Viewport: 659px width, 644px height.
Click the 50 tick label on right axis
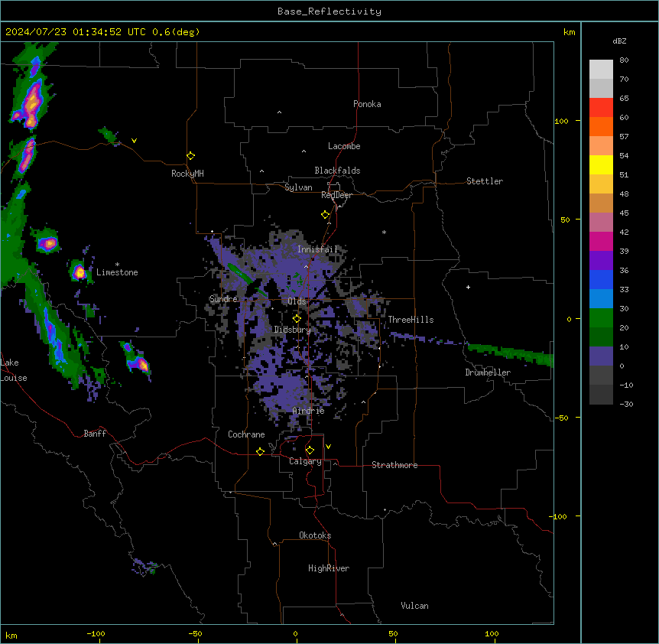click(565, 220)
